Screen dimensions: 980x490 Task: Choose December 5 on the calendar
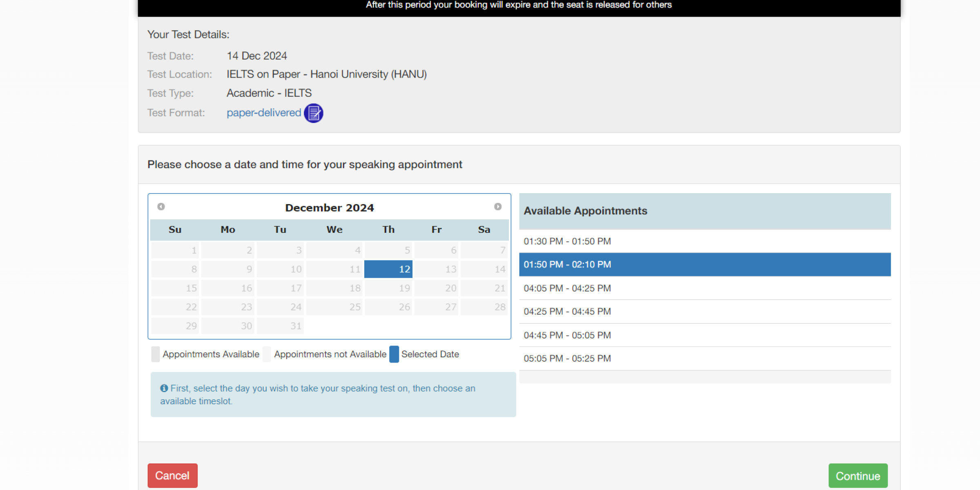(x=388, y=250)
